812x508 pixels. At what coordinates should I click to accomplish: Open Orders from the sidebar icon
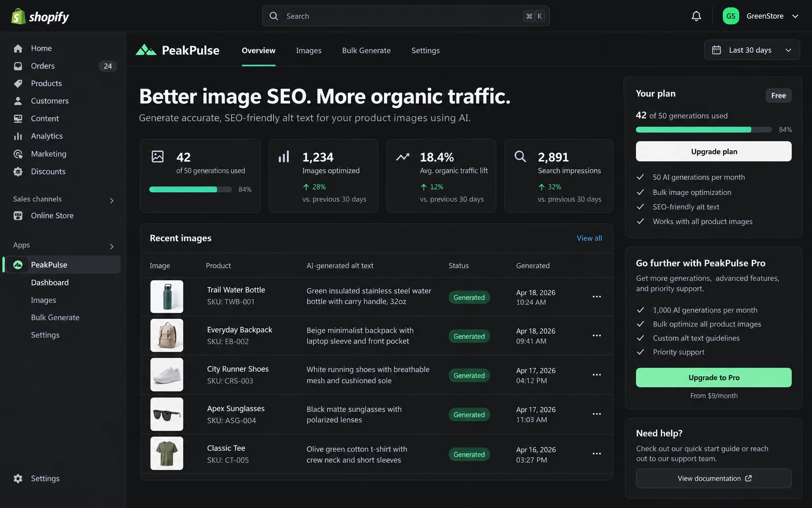[x=18, y=66]
